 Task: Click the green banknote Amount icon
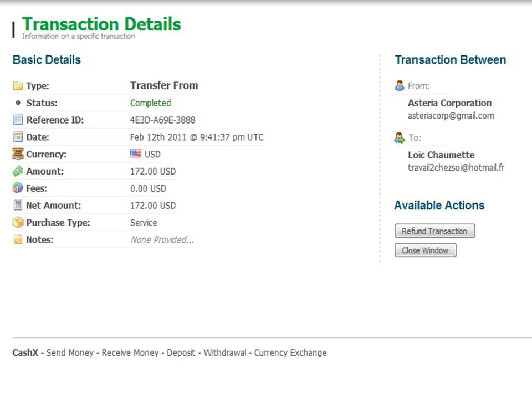pos(18,171)
